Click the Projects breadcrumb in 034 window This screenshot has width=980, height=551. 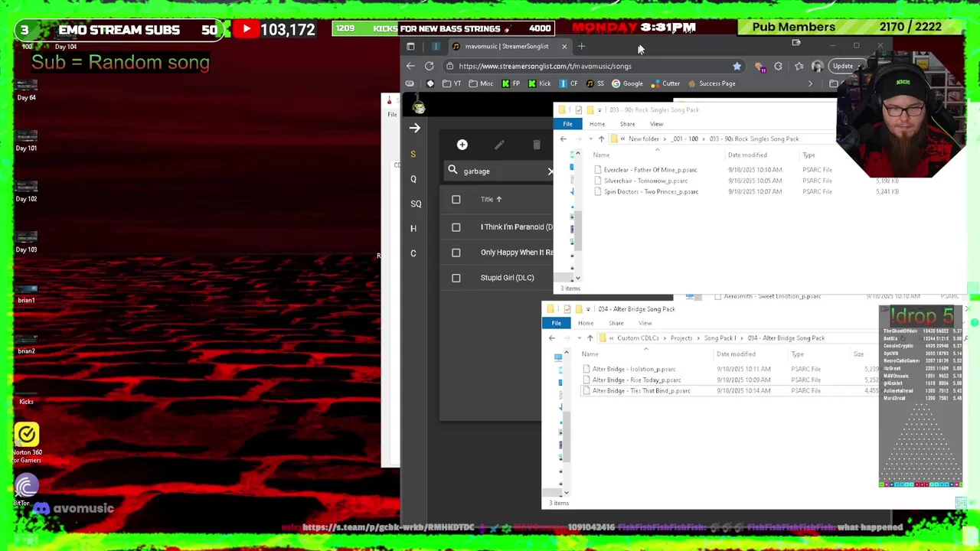pos(681,338)
